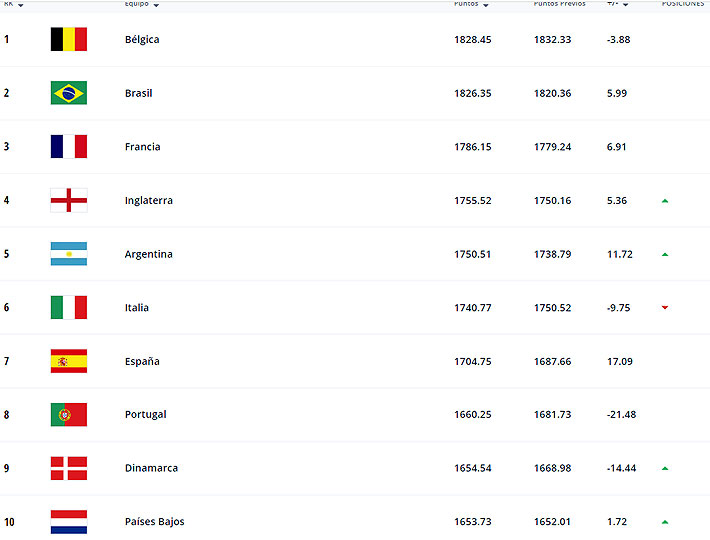This screenshot has width=710, height=540.
Task: Sort ranking by the RK column arrow
Action: [21, 5]
